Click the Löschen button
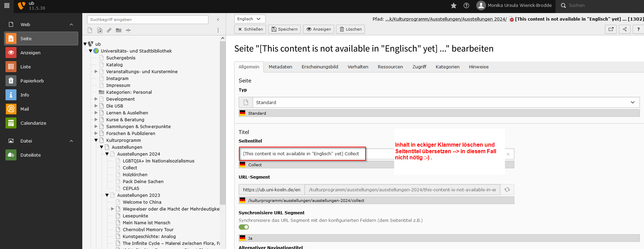Viewport: 644px width, 249px height. (350, 29)
